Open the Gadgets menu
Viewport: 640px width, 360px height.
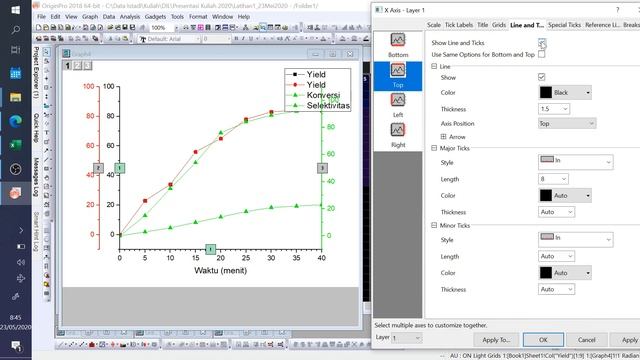[x=155, y=17]
